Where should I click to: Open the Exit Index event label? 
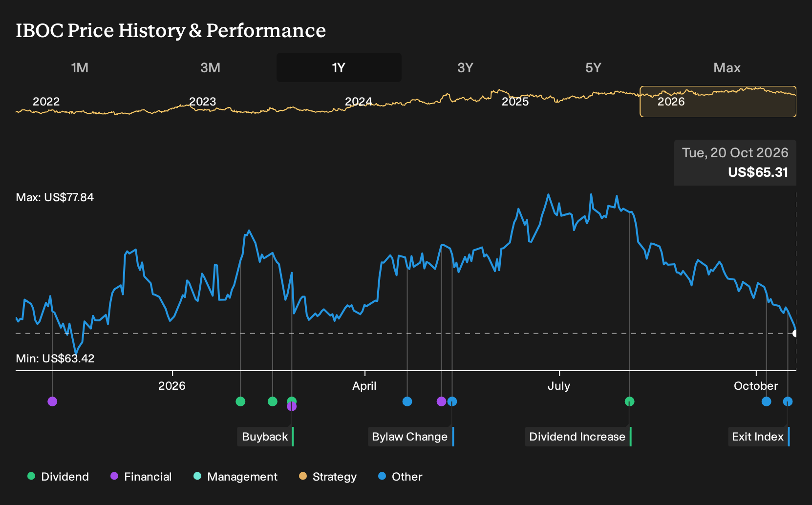click(759, 437)
